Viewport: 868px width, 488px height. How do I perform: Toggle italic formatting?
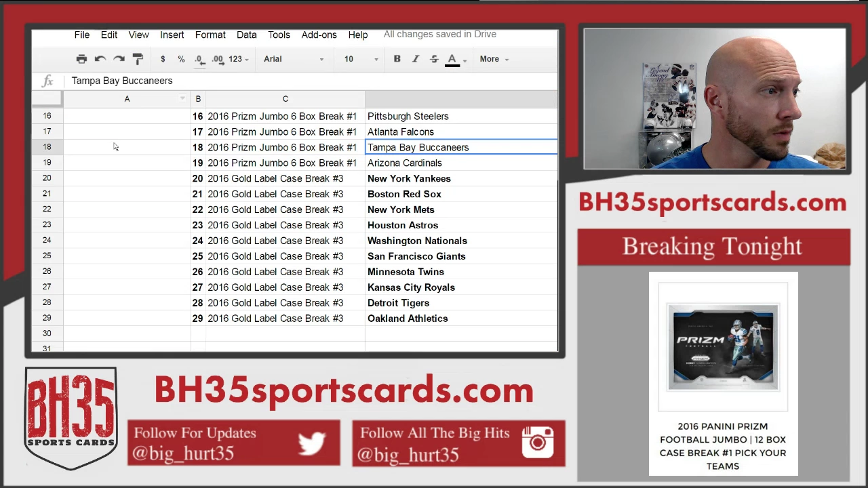point(416,59)
